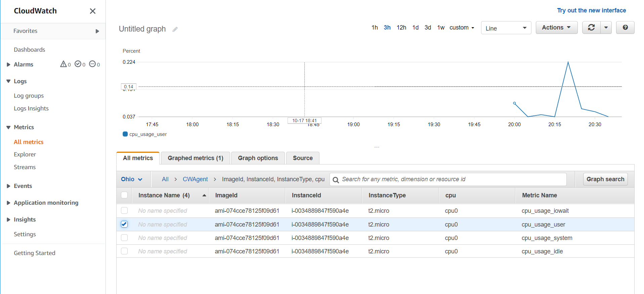
Task: View insufficient data alarms icon
Action: click(92, 64)
